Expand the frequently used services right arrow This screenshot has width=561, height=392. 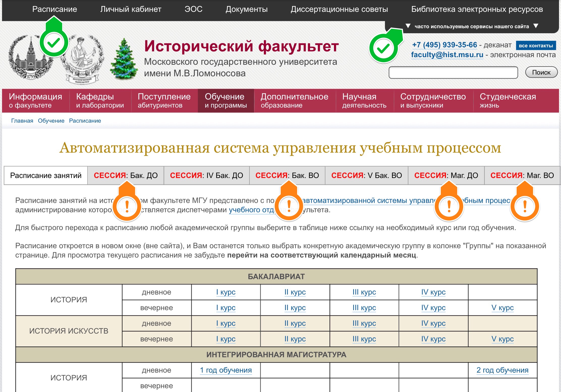[536, 26]
